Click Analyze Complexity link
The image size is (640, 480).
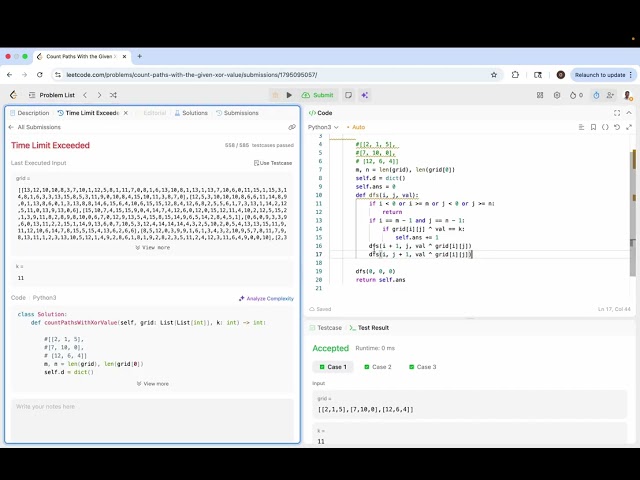pos(266,298)
